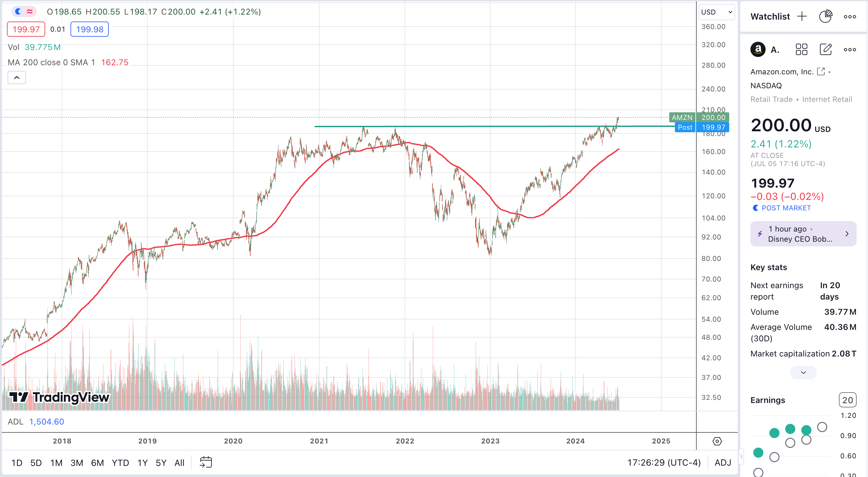Collapse the indicator legend with caret
The height and width of the screenshot is (477, 868).
click(16, 77)
